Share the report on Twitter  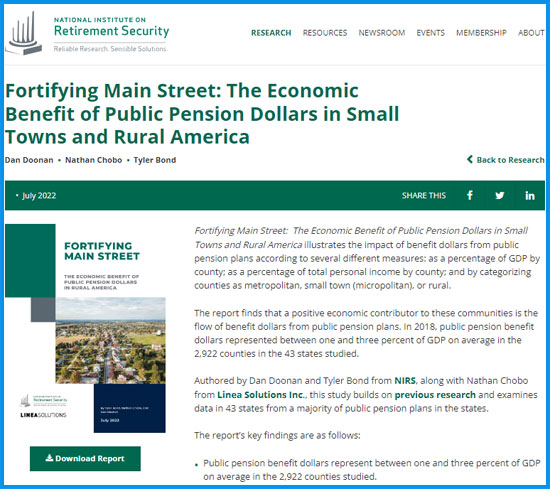tap(500, 195)
